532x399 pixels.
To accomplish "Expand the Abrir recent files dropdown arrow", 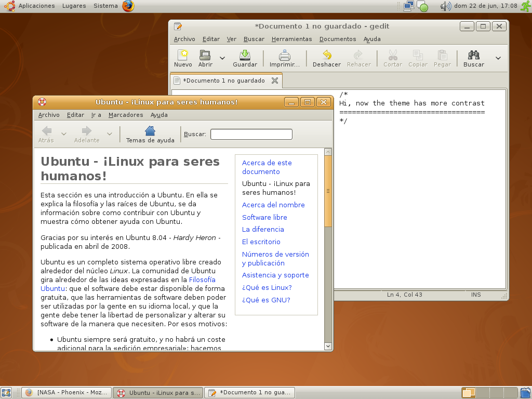I will pos(222,58).
